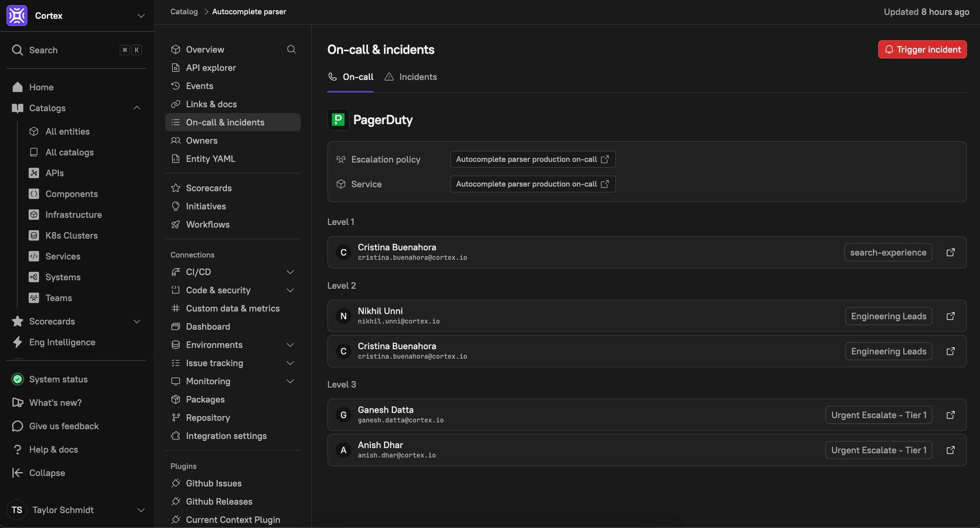Click the Search field in sidebar
Viewport: 980px width, 528px height.
tap(77, 50)
